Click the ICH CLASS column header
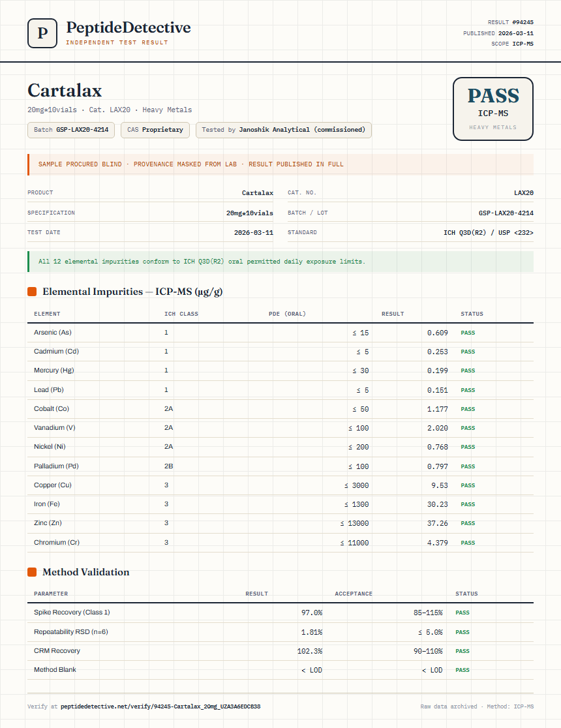This screenshot has height=728, width=561. 181,314
